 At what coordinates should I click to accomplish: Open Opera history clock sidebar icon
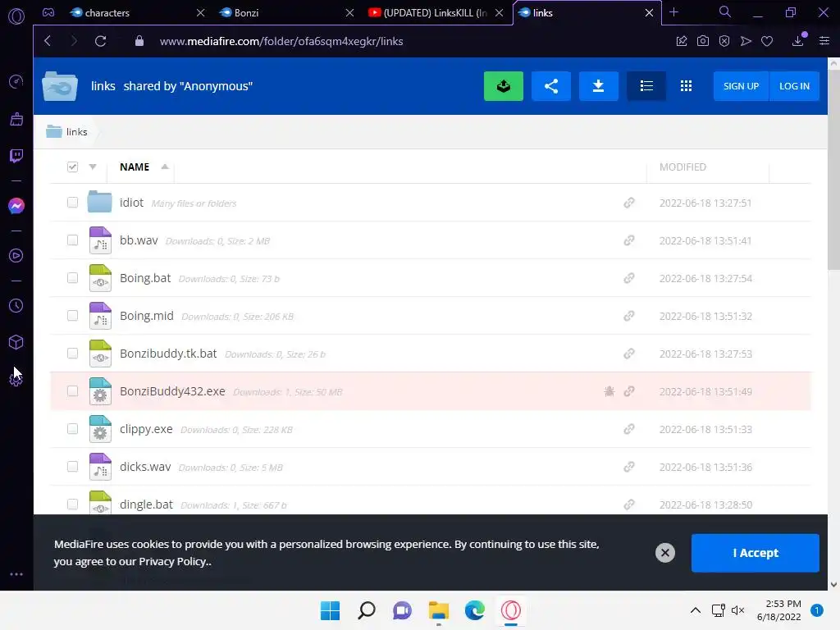[16, 305]
